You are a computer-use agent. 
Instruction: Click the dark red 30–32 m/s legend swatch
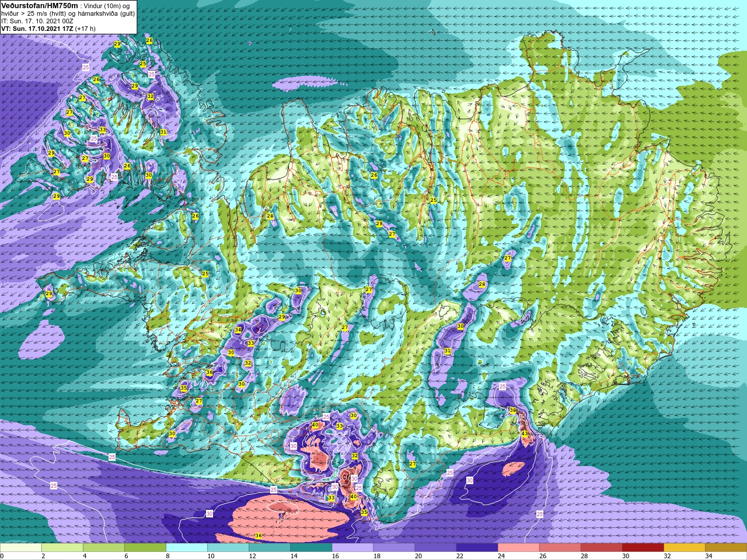(643, 548)
